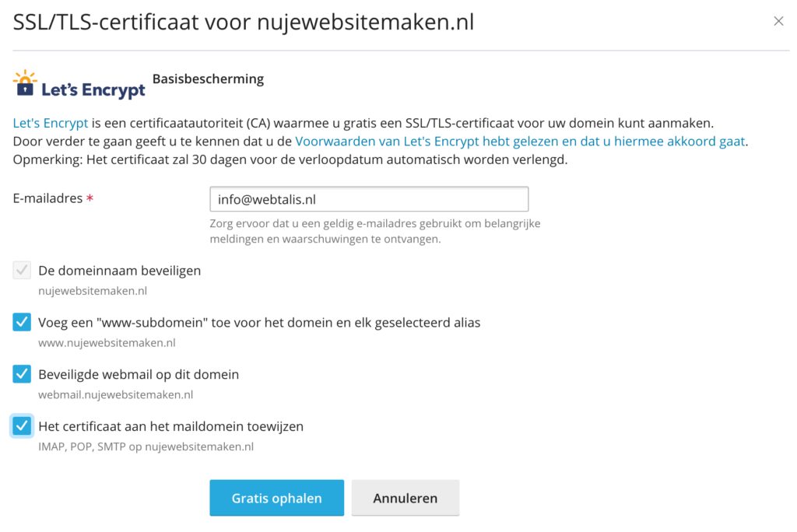Click the dialog title text
797x532 pixels.
coord(243,21)
